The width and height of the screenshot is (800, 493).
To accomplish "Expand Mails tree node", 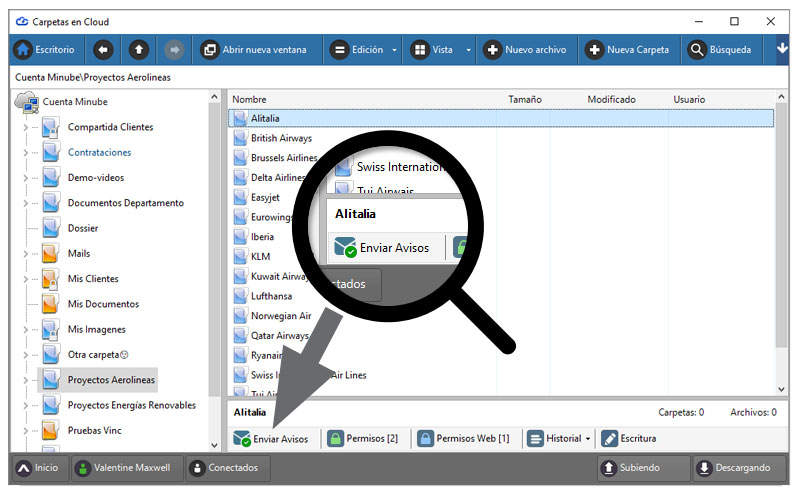I will [x=26, y=253].
